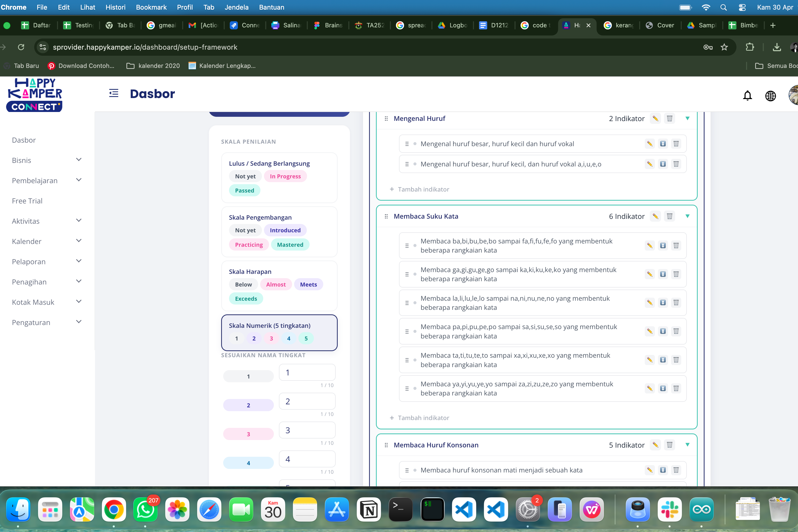The width and height of the screenshot is (798, 532).
Task: Expand the Kalender sidebar menu
Action: click(x=79, y=241)
